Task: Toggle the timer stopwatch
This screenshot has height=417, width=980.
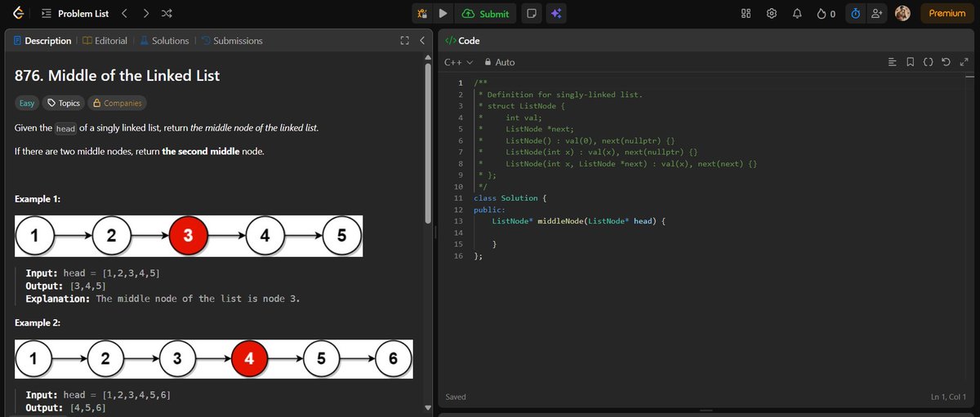Action: (855, 13)
